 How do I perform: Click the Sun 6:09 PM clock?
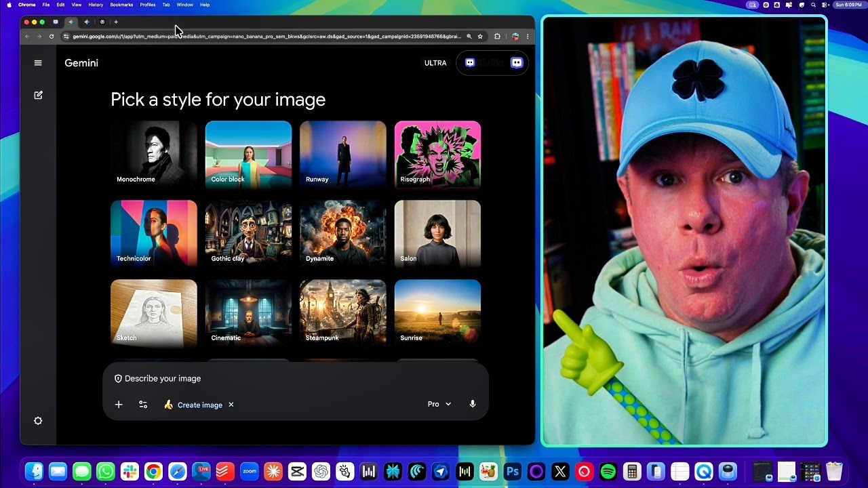tap(848, 5)
